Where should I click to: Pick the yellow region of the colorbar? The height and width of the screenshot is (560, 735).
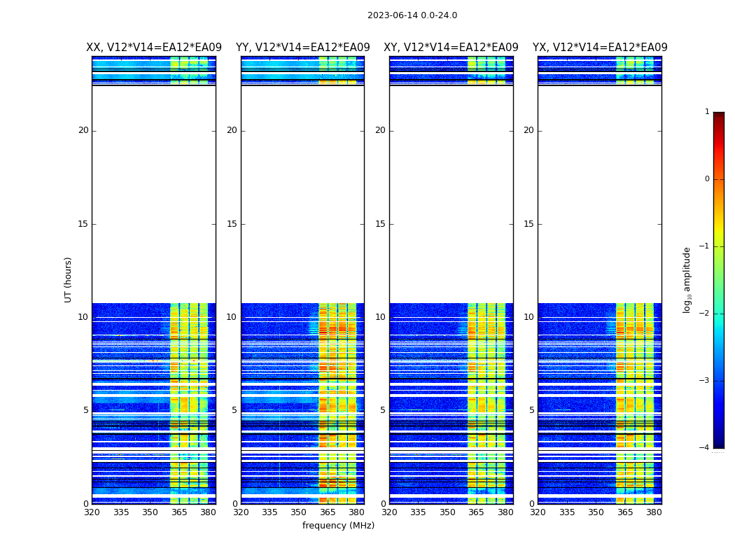click(718, 234)
